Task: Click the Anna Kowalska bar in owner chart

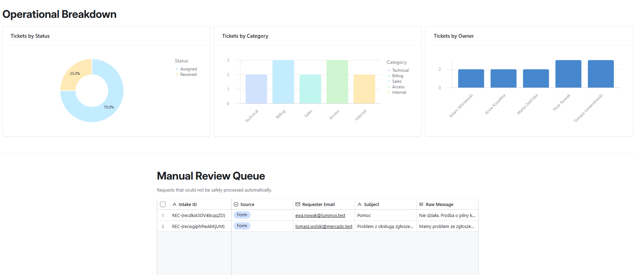Action: pos(504,78)
